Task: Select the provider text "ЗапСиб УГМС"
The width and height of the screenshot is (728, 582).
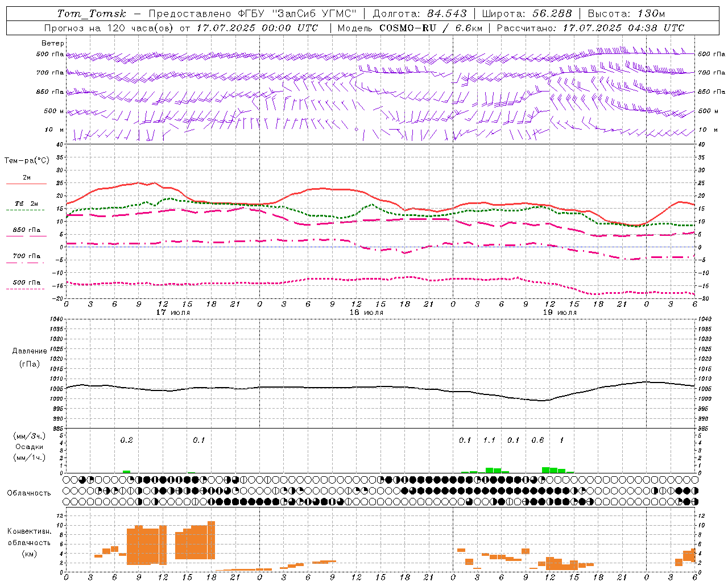Action: (315, 14)
